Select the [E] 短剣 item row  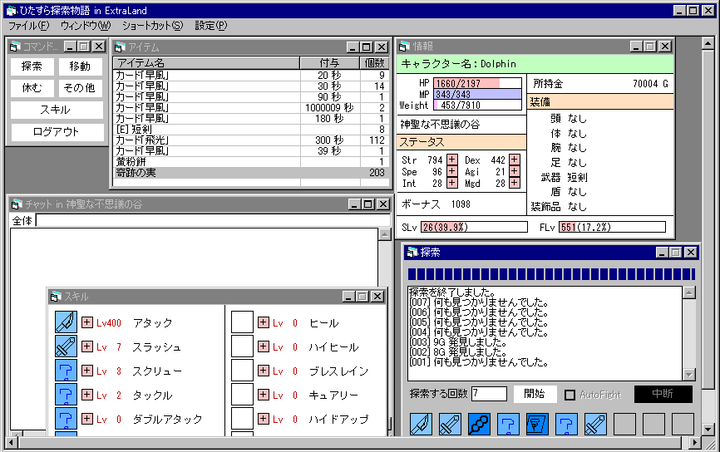point(251,129)
